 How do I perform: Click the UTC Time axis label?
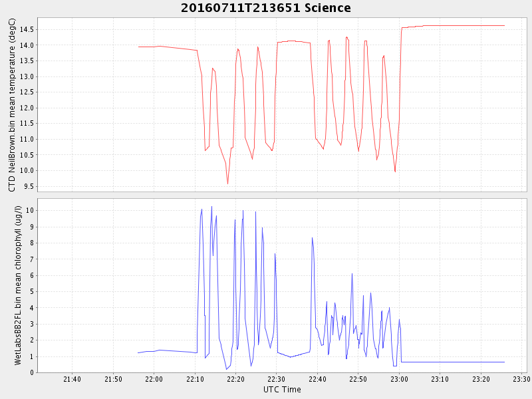tap(281, 390)
